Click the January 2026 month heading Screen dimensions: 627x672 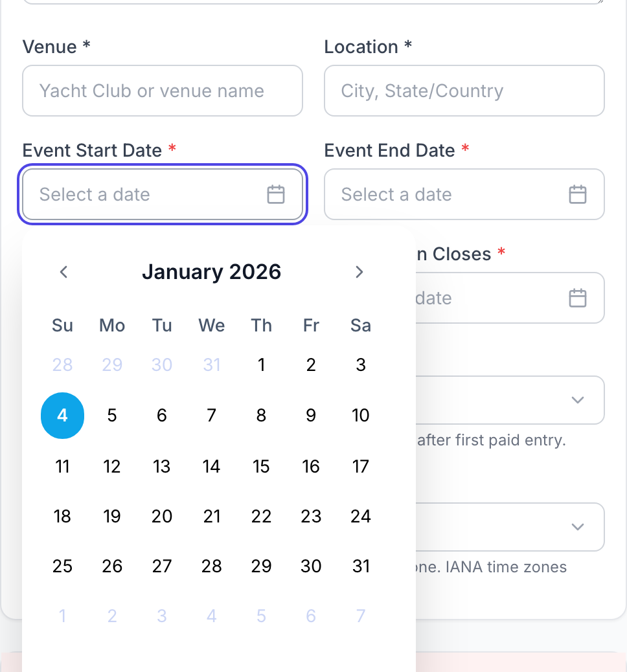(211, 272)
